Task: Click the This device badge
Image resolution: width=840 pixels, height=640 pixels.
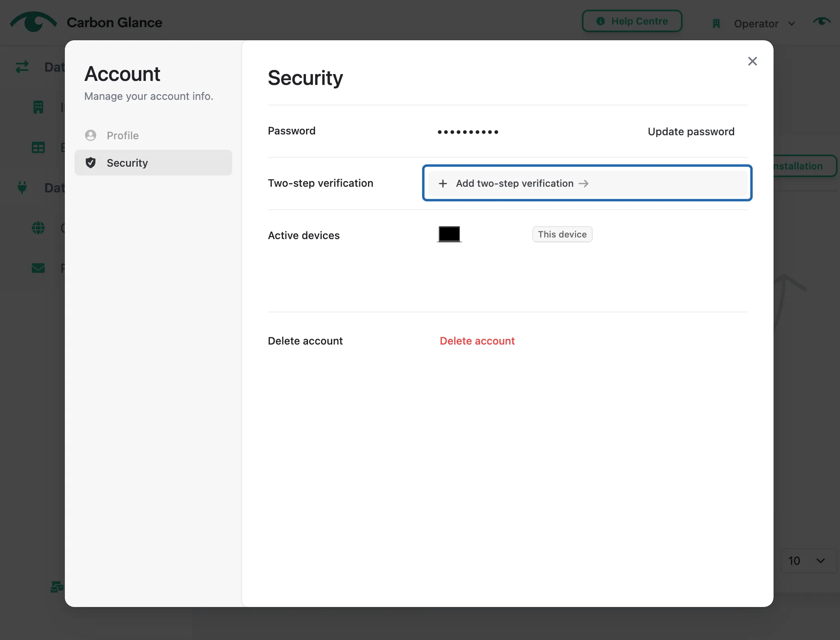Action: click(562, 234)
